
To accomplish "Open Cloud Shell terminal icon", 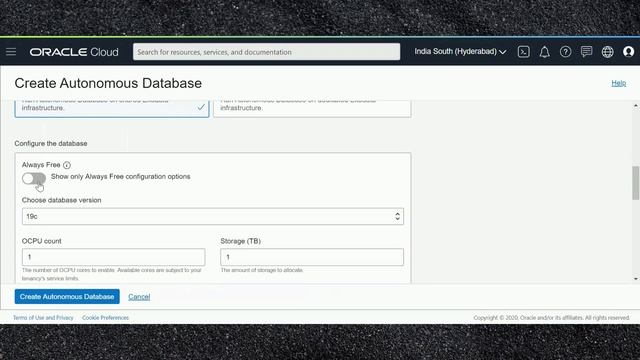I will 524,52.
